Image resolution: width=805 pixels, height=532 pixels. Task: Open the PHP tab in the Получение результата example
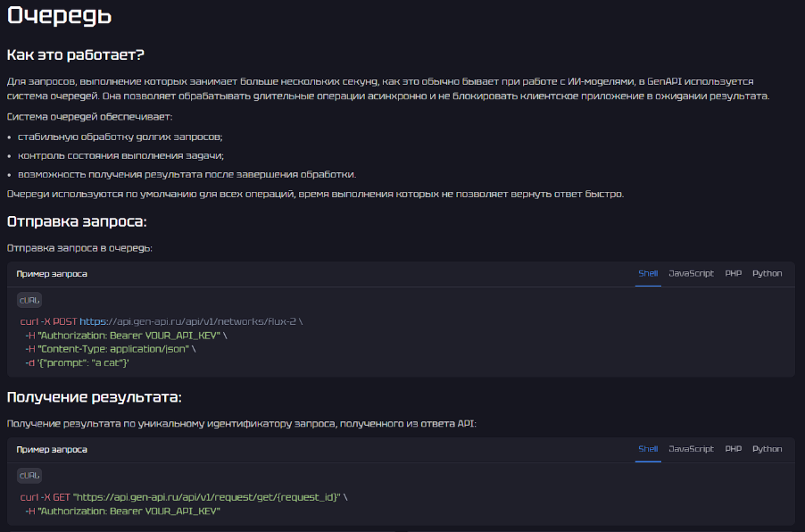click(x=733, y=449)
